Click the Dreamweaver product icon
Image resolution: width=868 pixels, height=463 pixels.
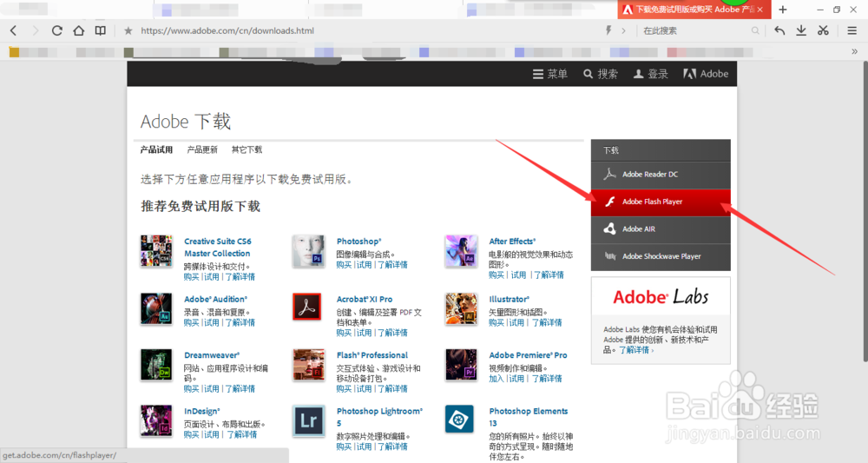pos(156,365)
